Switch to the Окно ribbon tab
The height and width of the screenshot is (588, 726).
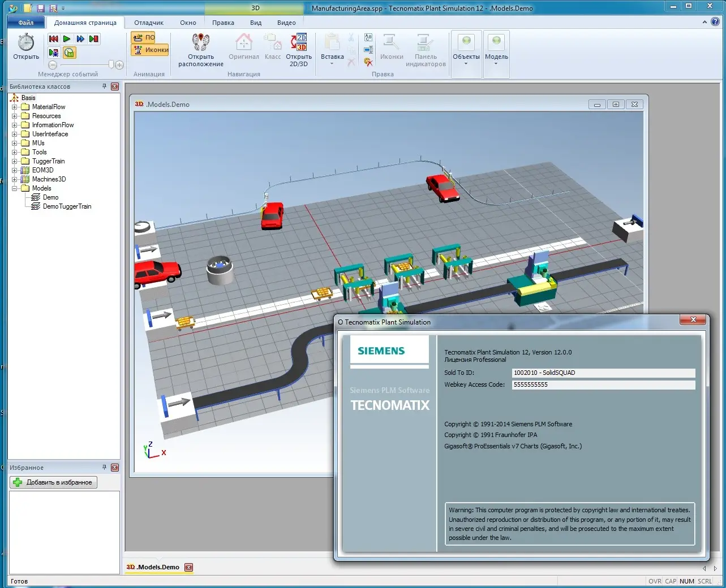pos(188,23)
